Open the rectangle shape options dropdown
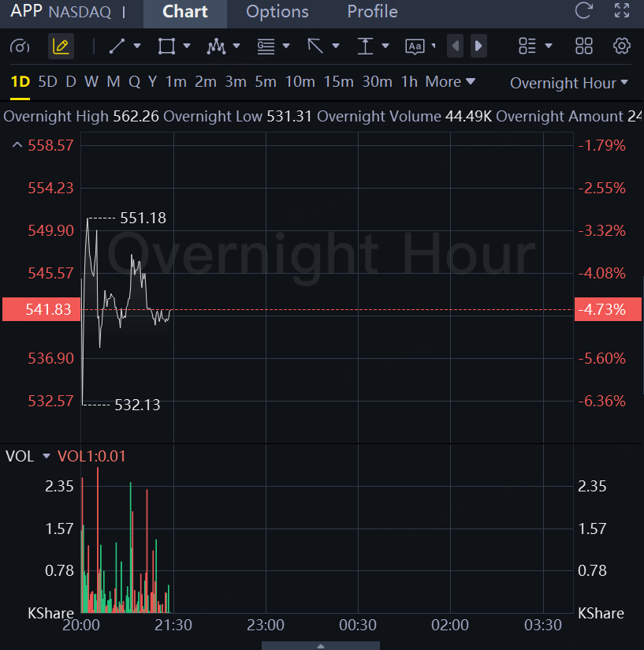 coord(187,46)
